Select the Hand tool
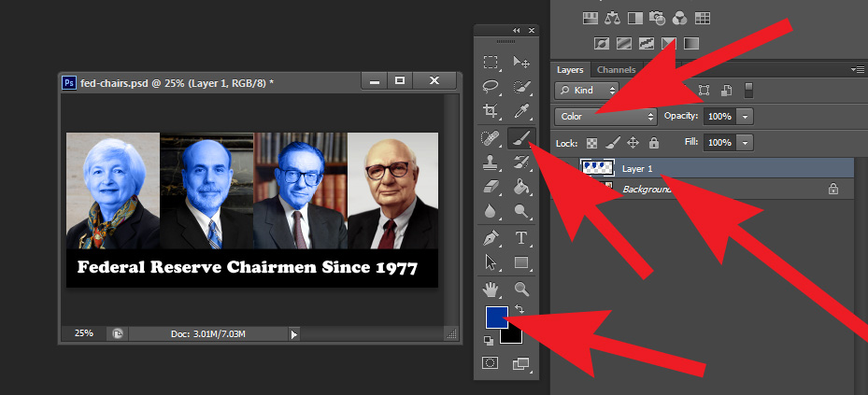The width and height of the screenshot is (868, 395). [x=491, y=289]
